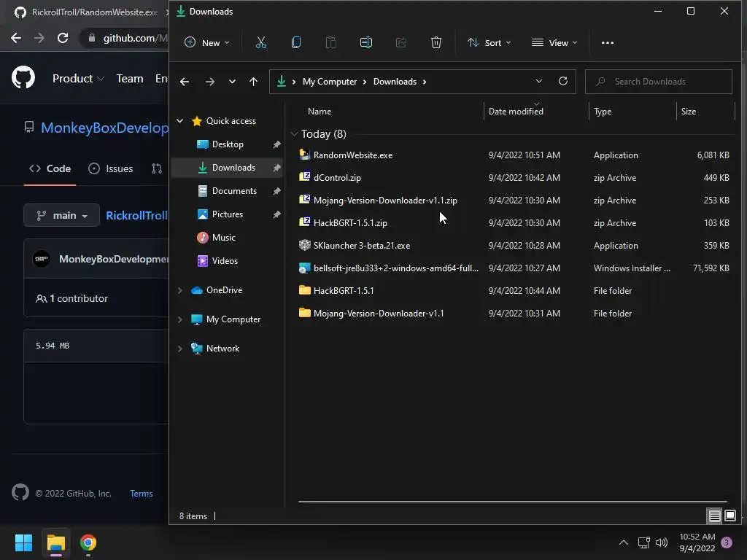Collapse the Quick access tree node
The width and height of the screenshot is (747, 560).
click(180, 121)
